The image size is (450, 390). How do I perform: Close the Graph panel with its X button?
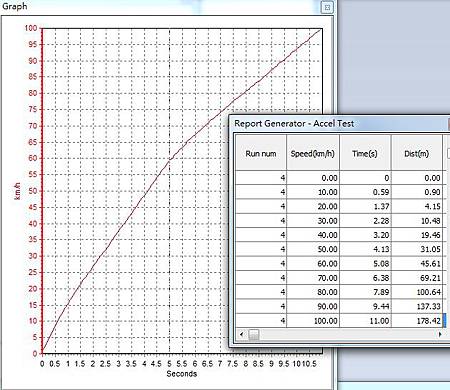[327, 7]
